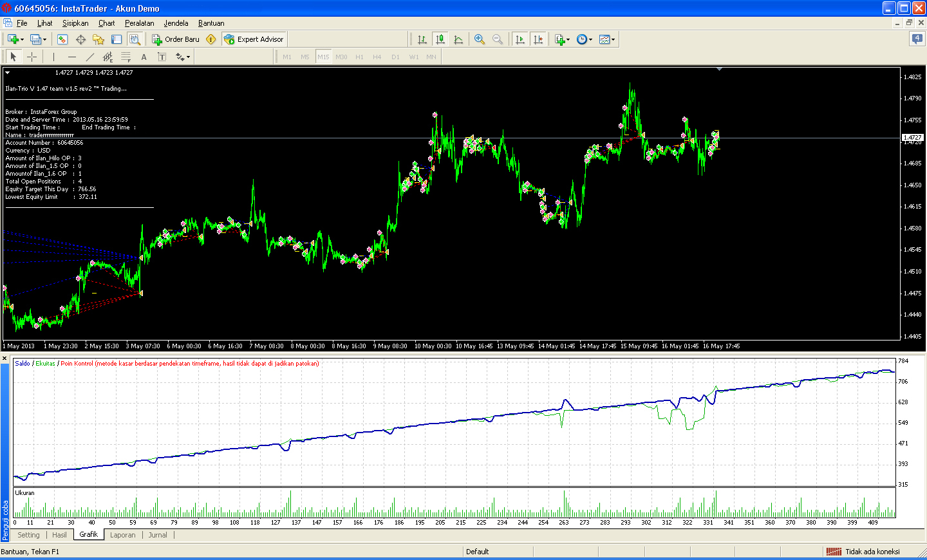Open the Jendela menu
The height and width of the screenshot is (560, 927).
click(176, 23)
